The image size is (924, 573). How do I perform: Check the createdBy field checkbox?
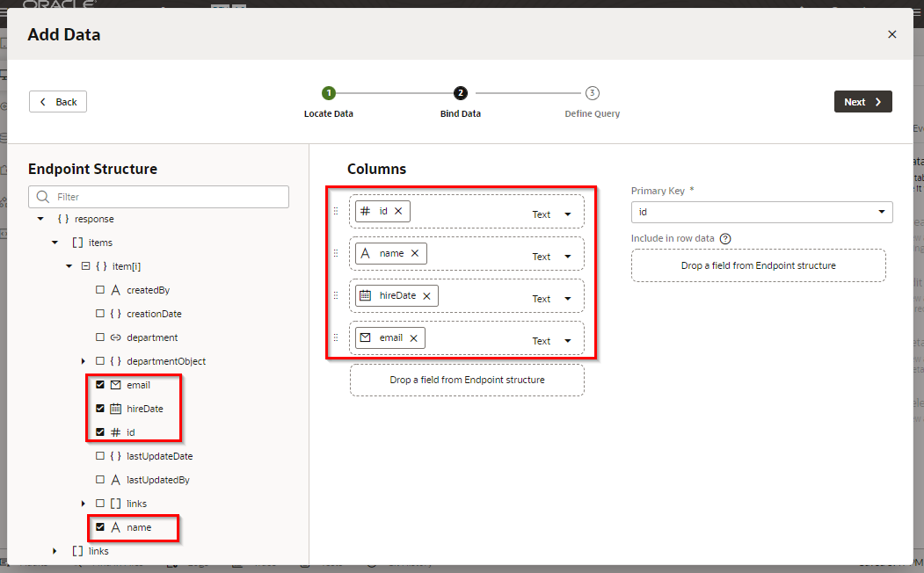coord(100,290)
